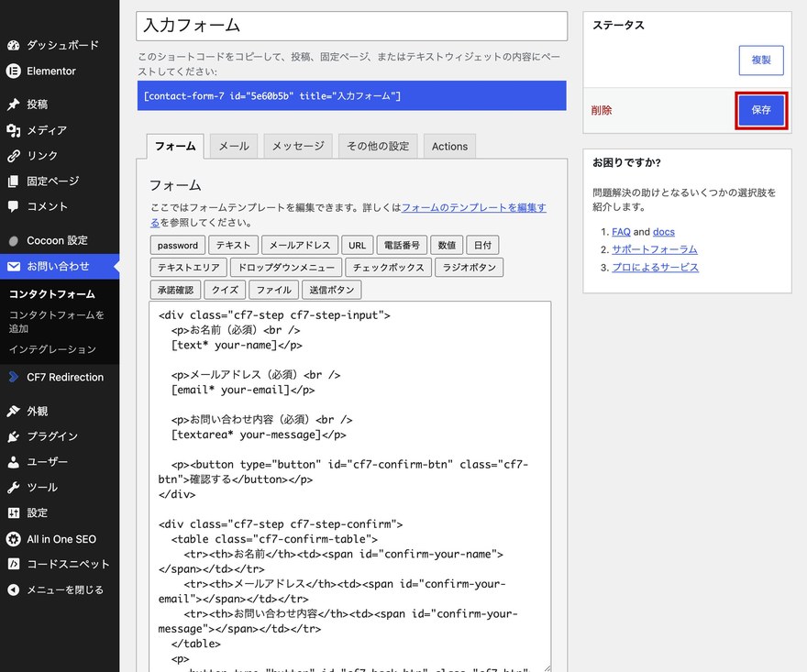Open the FAQ link

coord(621,232)
